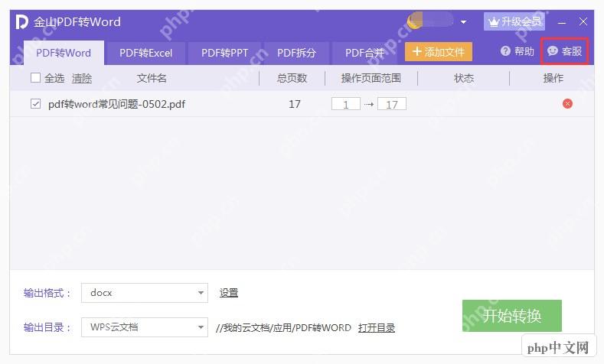
Task: Open the 客服 customer service option
Action: [x=564, y=51]
